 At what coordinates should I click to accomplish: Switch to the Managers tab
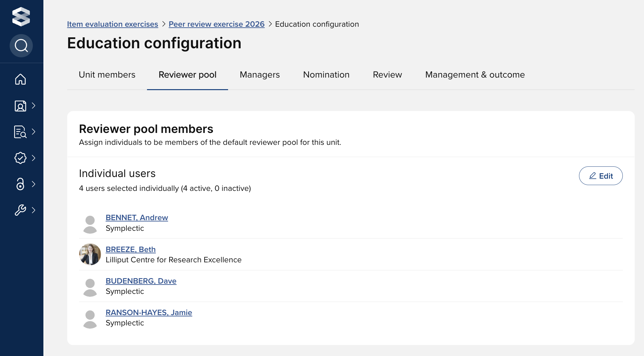click(260, 75)
